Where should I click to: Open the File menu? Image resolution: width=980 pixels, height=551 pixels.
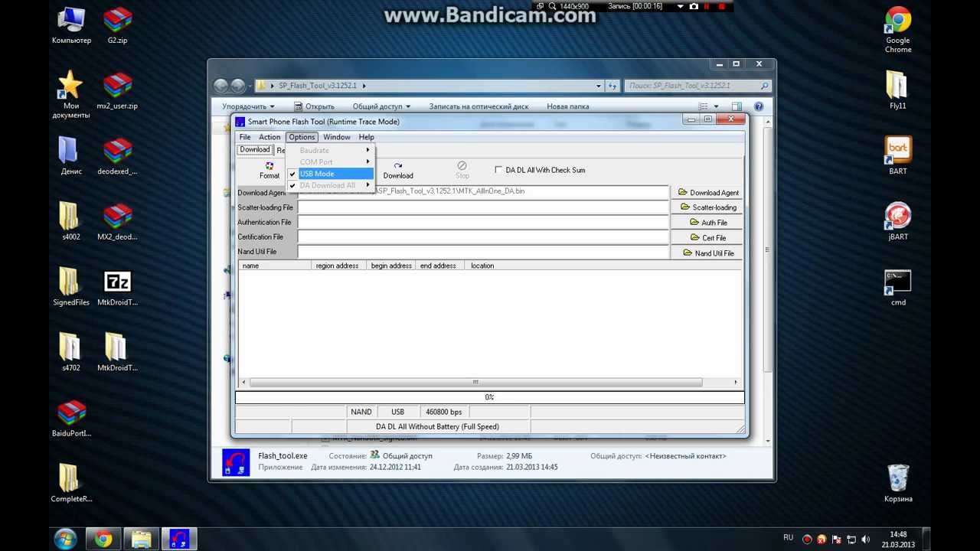[245, 137]
